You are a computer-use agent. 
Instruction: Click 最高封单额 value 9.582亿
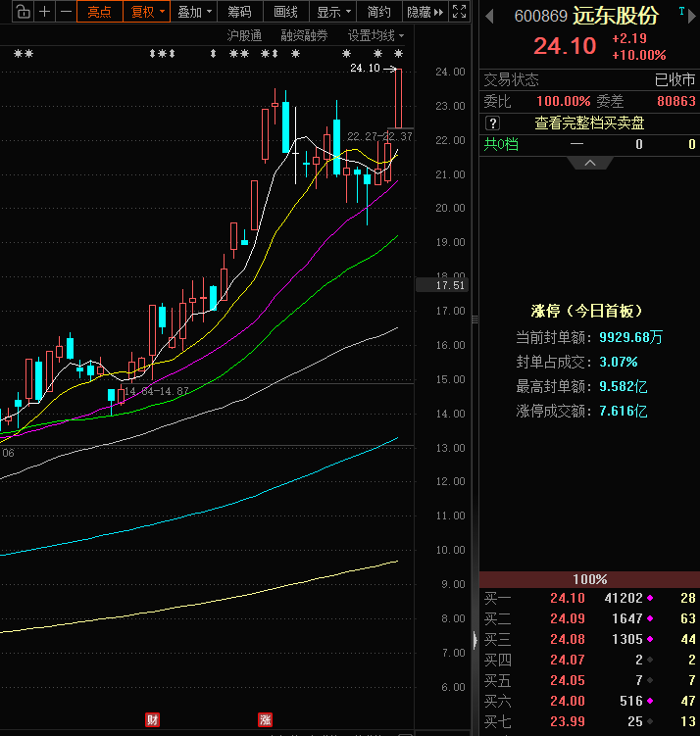click(x=623, y=386)
